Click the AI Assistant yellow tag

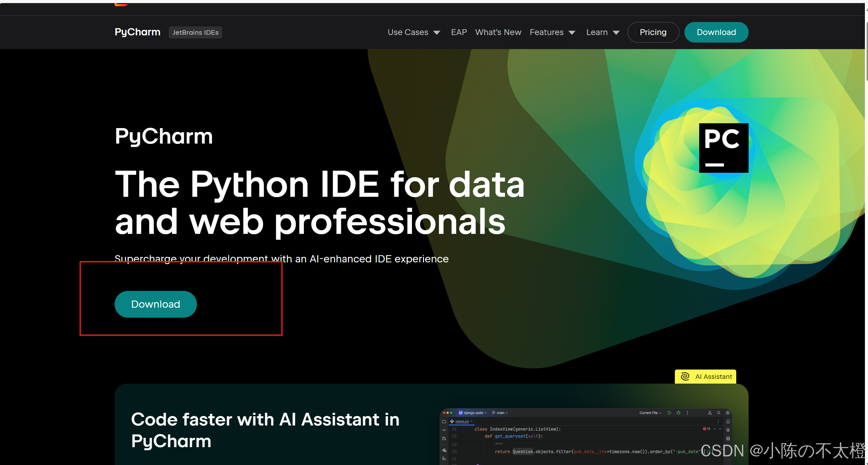705,376
